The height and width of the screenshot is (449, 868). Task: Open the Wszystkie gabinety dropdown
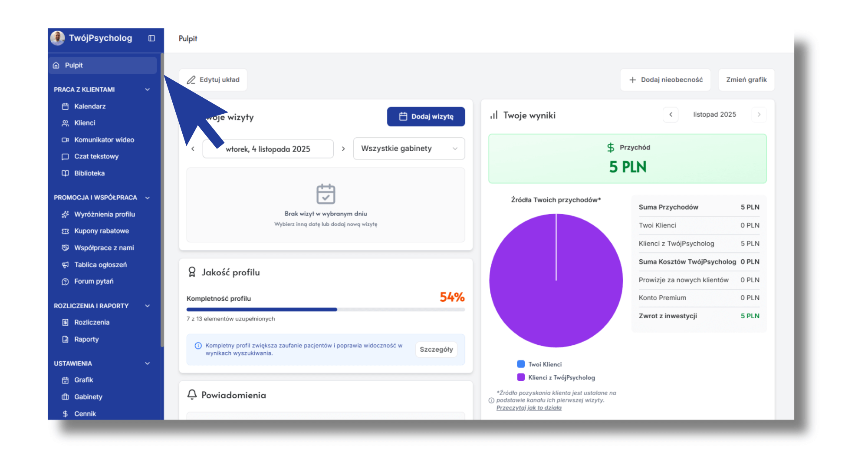(409, 149)
